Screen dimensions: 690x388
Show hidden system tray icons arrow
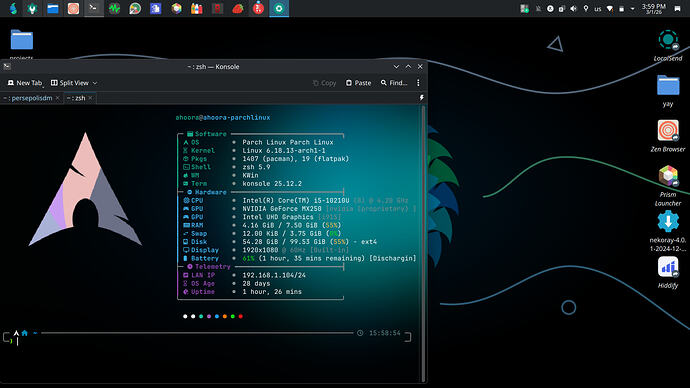(632, 8)
